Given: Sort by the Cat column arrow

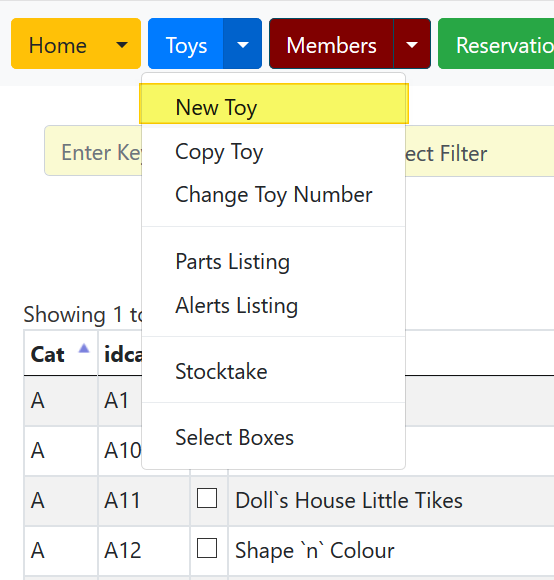Looking at the screenshot, I should (x=84, y=348).
